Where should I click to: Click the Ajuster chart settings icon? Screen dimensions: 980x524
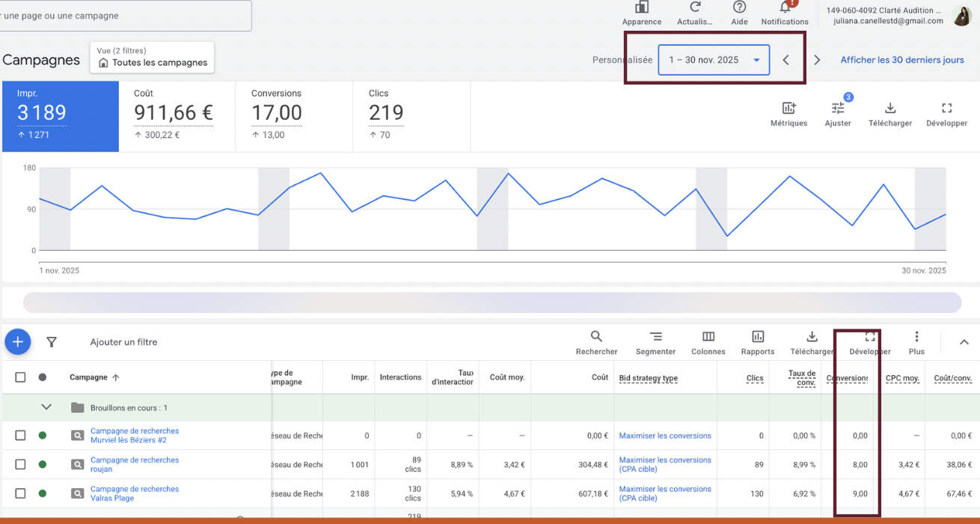[838, 109]
